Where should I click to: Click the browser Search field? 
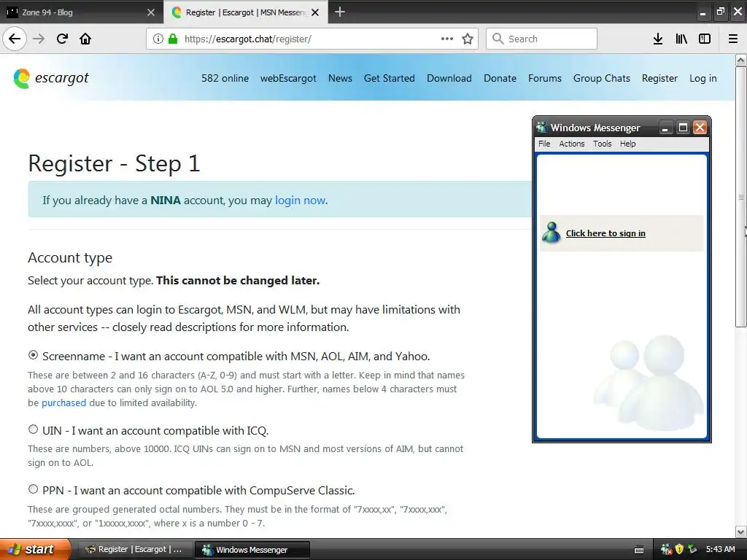click(541, 39)
